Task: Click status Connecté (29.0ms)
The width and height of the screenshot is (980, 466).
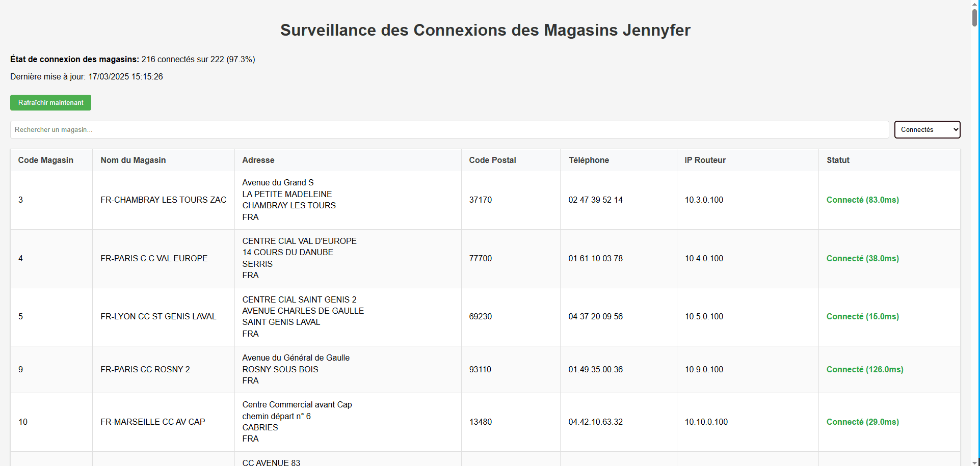Action: pyautogui.click(x=863, y=422)
